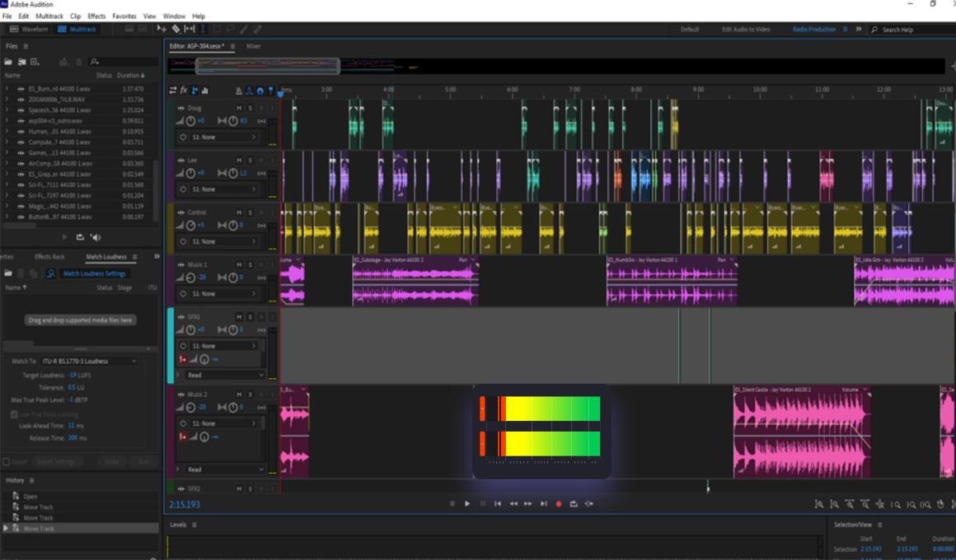Select the Radio Production workspace
This screenshot has width=956, height=560.
tap(814, 30)
